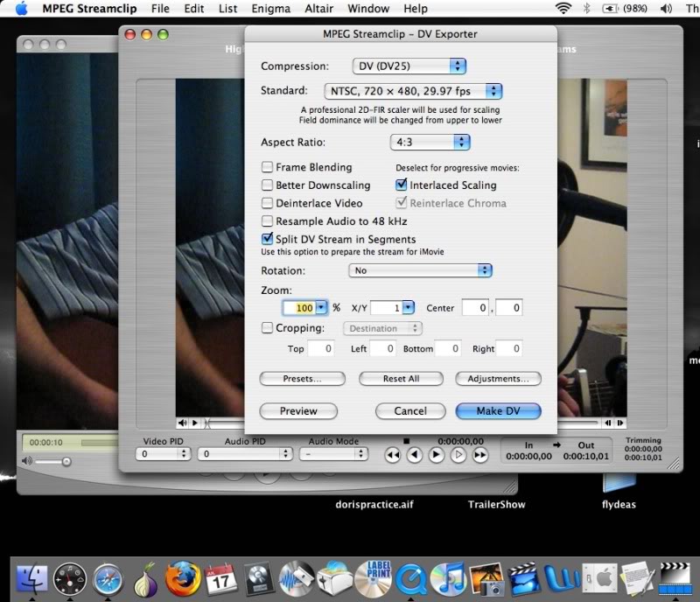
Task: Open the Video PID popup
Action: pos(163,454)
